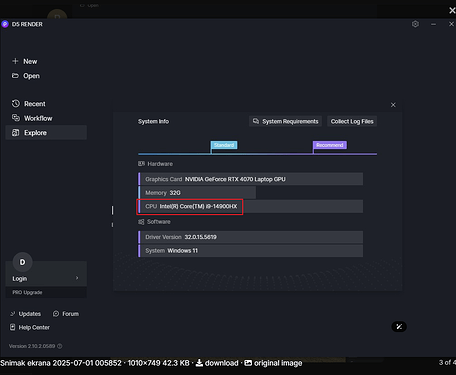Check for Updates
This screenshot has height=375, width=456.
tap(25, 314)
